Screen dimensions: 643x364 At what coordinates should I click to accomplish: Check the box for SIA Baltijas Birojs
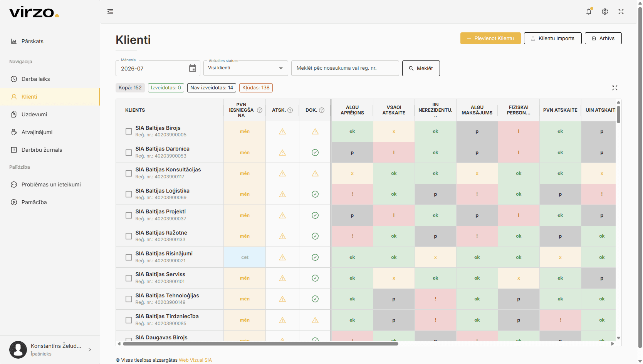pyautogui.click(x=129, y=132)
